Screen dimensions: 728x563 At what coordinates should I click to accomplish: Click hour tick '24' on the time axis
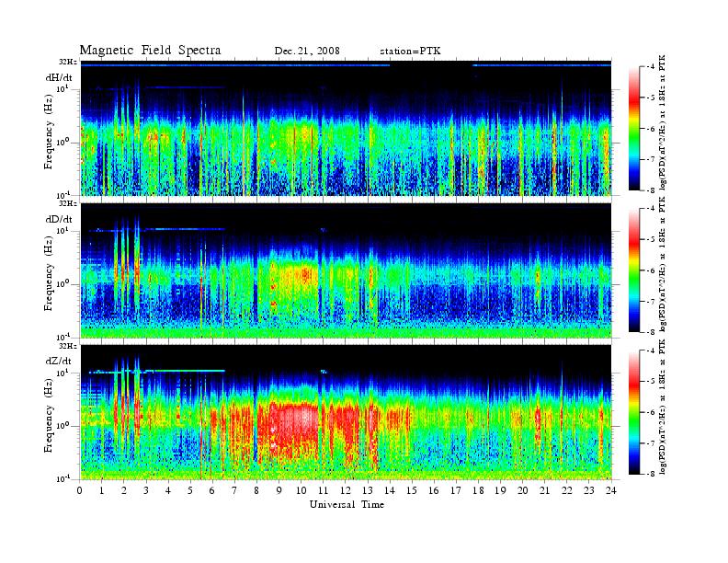pos(611,490)
